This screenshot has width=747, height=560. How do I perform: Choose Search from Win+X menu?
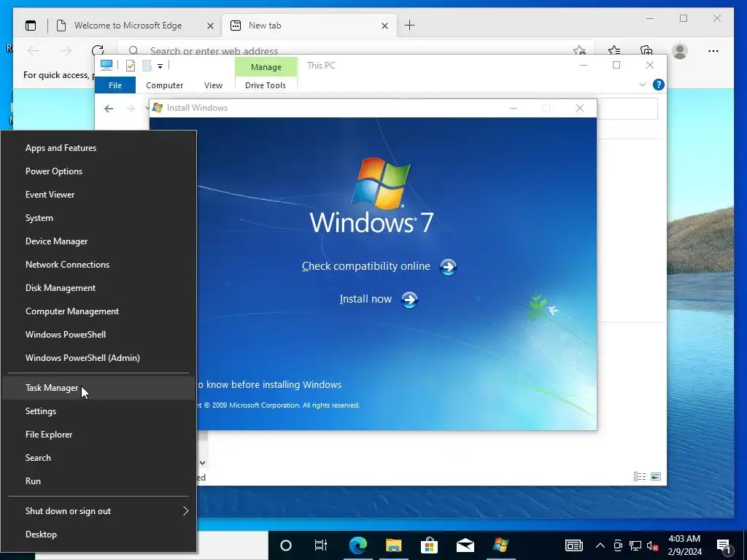[99, 458]
